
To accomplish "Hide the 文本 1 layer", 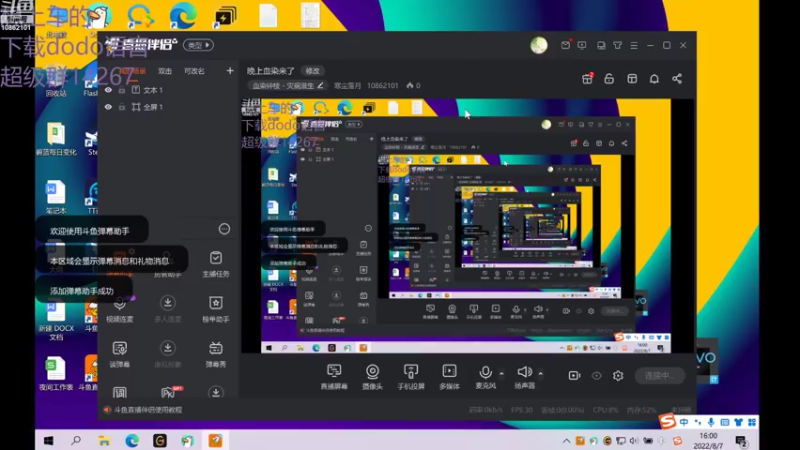I will 108,90.
